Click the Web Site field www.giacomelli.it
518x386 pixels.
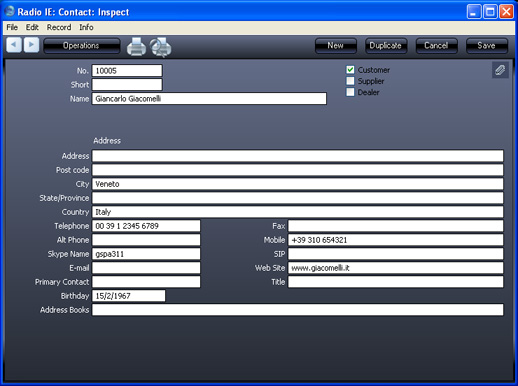pos(396,268)
